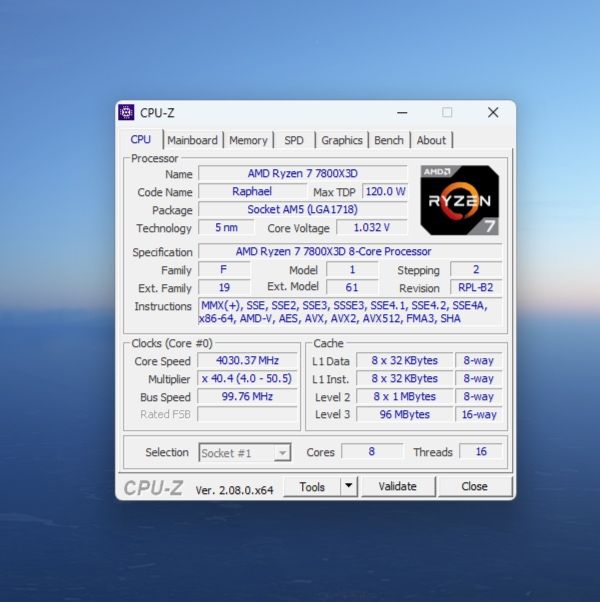Viewport: 600px width, 602px height.
Task: Click the empty Rated FSB field
Action: [247, 415]
